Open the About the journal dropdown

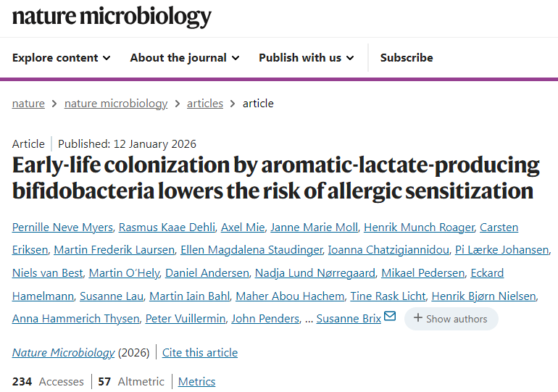click(x=185, y=58)
